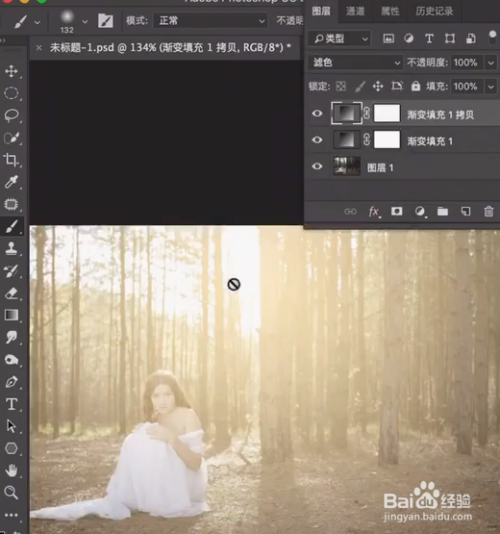
Task: Toggle prevent artboard auto-nesting lock
Action: coord(397,86)
